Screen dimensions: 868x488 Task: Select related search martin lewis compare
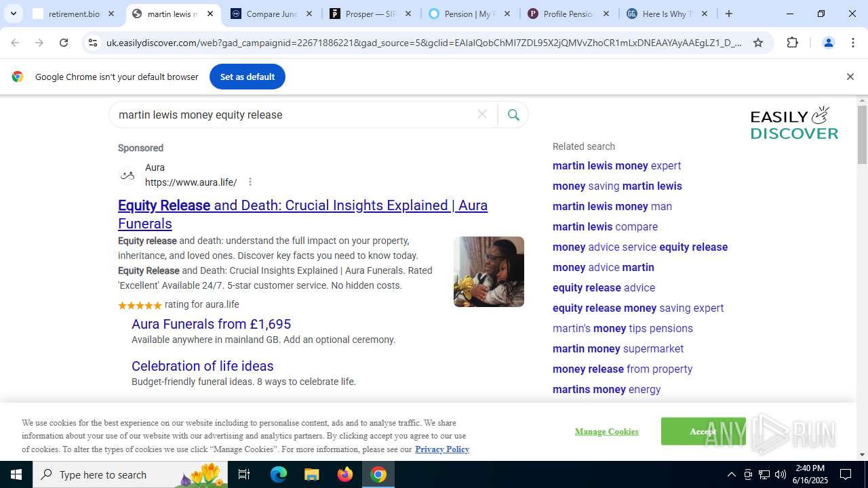click(605, 226)
